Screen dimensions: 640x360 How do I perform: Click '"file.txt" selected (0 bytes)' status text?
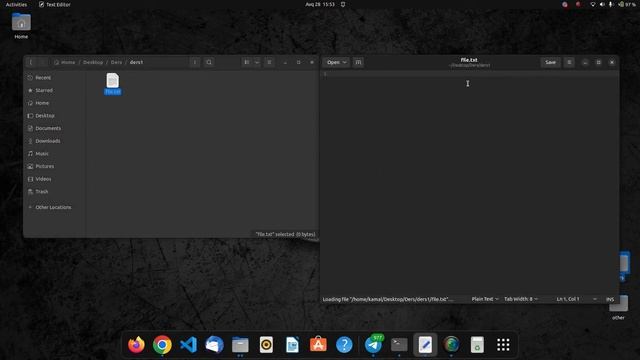[285, 234]
